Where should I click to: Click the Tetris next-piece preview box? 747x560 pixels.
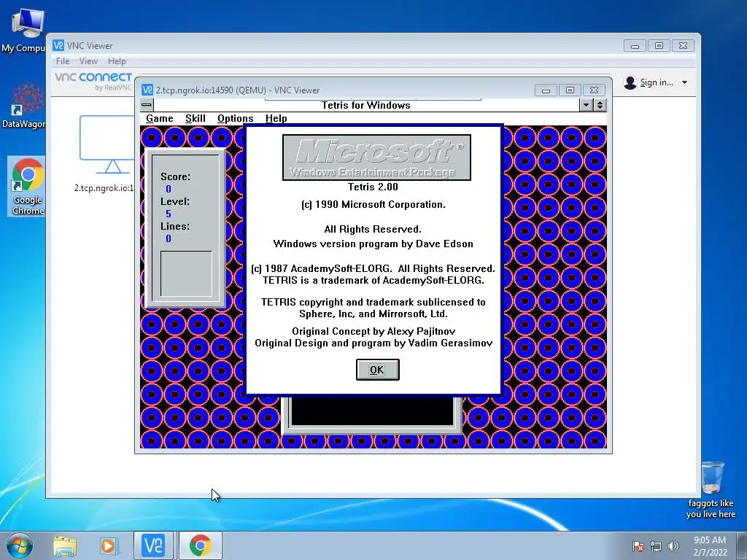coord(186,273)
